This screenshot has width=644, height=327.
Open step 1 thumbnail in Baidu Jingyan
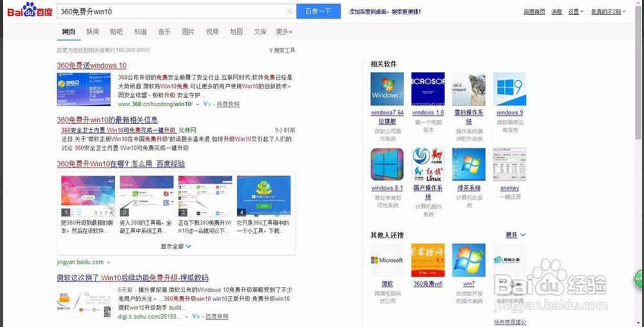(88, 196)
